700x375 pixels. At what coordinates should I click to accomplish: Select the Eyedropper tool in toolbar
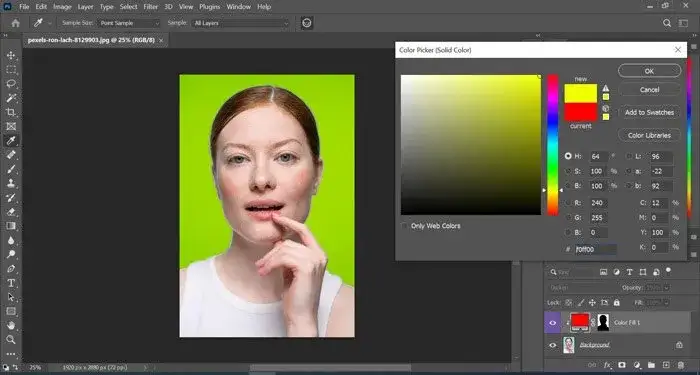(11, 141)
